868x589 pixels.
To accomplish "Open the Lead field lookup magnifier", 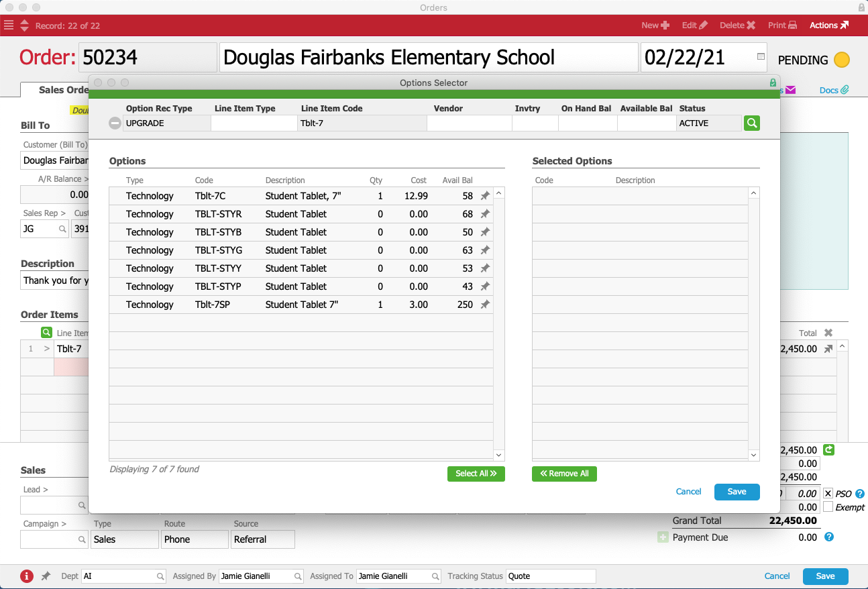I will (x=82, y=505).
